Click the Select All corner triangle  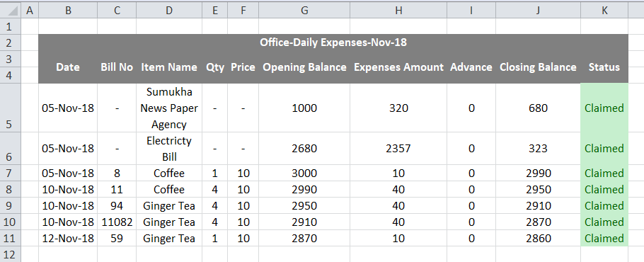coord(10,11)
